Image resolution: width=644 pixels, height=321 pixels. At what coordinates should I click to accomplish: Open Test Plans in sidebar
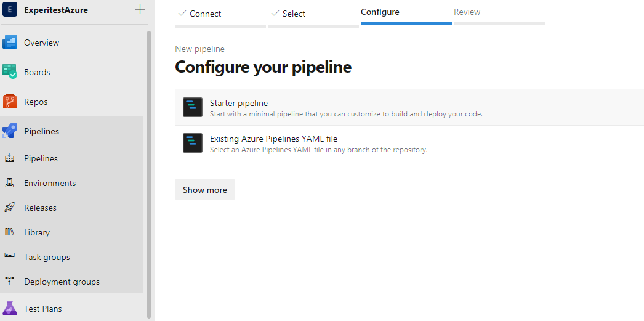42,309
